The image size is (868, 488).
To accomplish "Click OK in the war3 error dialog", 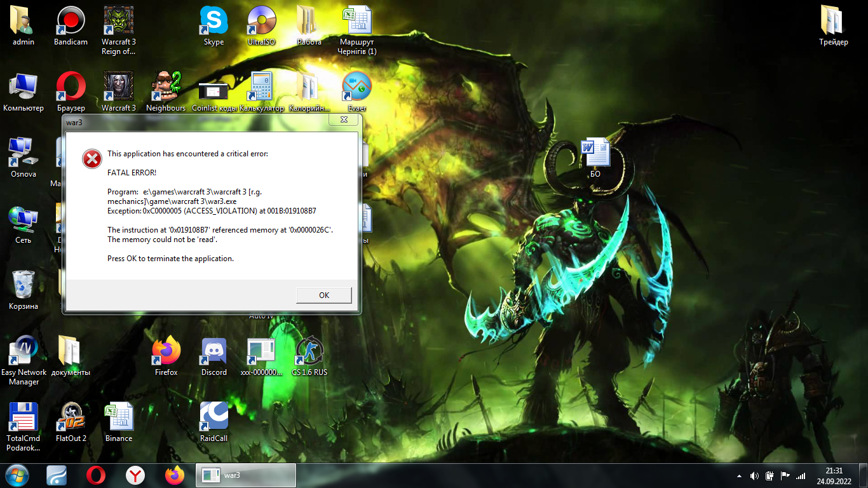I will click(323, 295).
